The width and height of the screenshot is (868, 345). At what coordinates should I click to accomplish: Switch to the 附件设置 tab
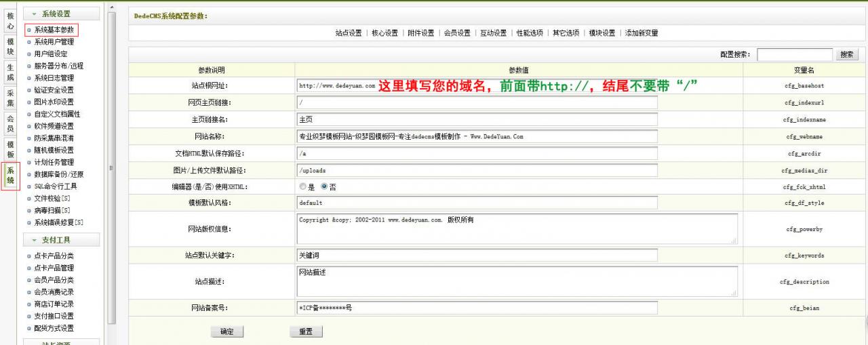pos(421,33)
